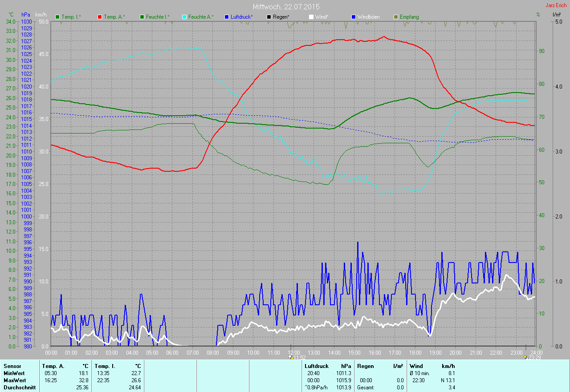Click the Wind Ø 10 min. entry
This screenshot has height=392, width=570.
point(419,373)
